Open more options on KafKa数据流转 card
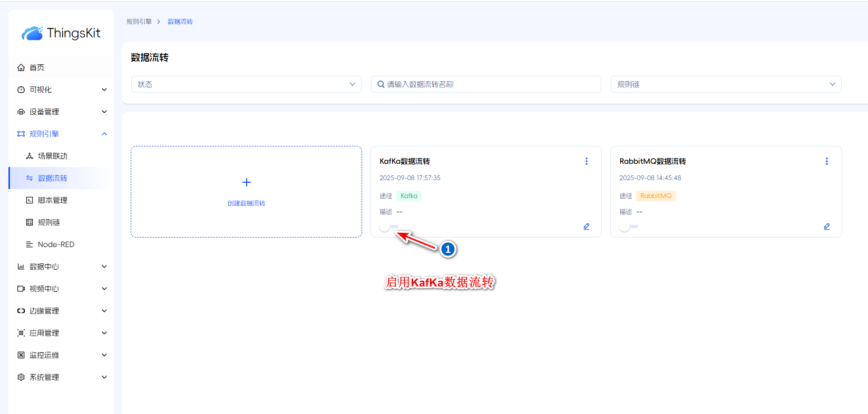 [586, 161]
